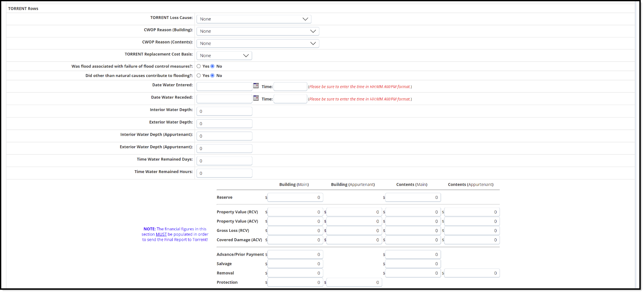Click Gross Loss (RCV) Building (Main) field
This screenshot has width=644, height=293.
[295, 230]
